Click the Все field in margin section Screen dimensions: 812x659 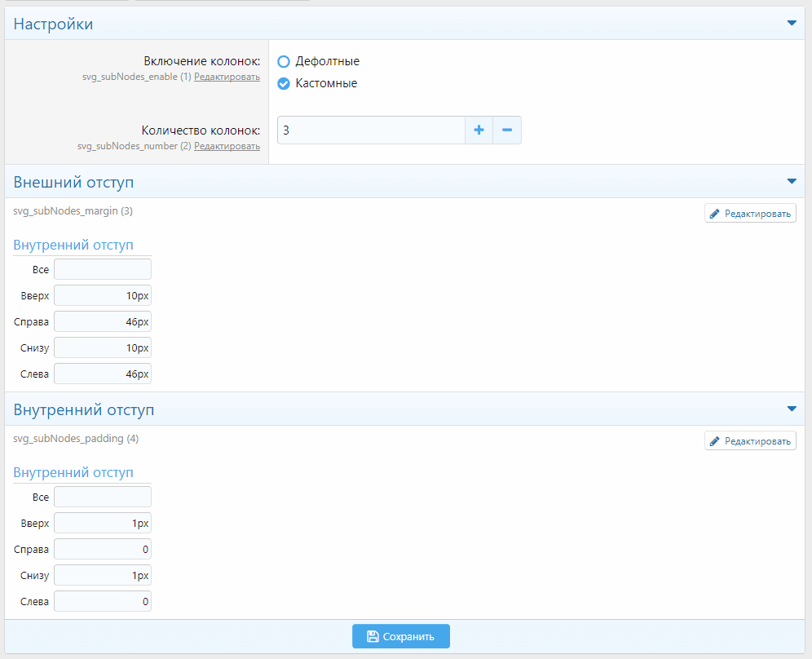(x=103, y=269)
